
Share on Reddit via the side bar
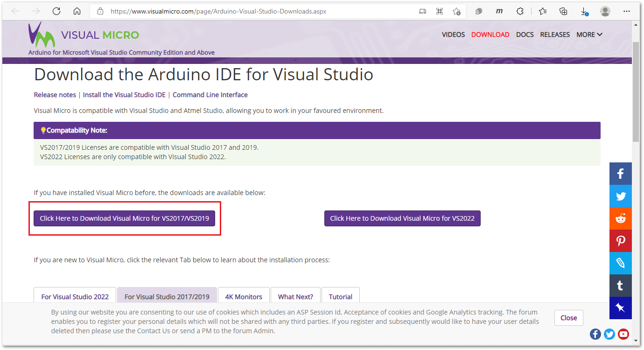(x=621, y=218)
